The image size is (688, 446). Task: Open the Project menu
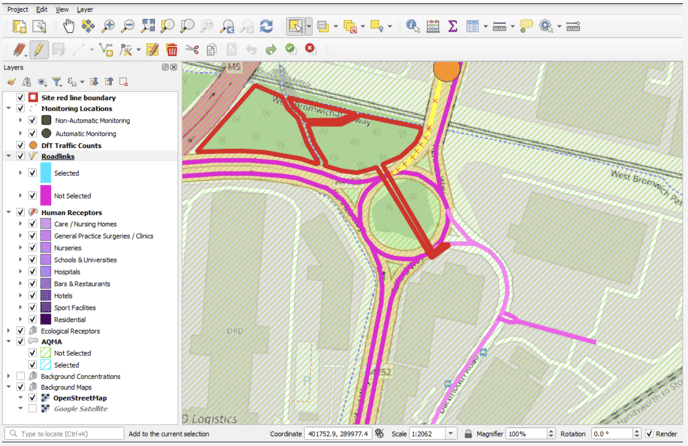[x=18, y=9]
